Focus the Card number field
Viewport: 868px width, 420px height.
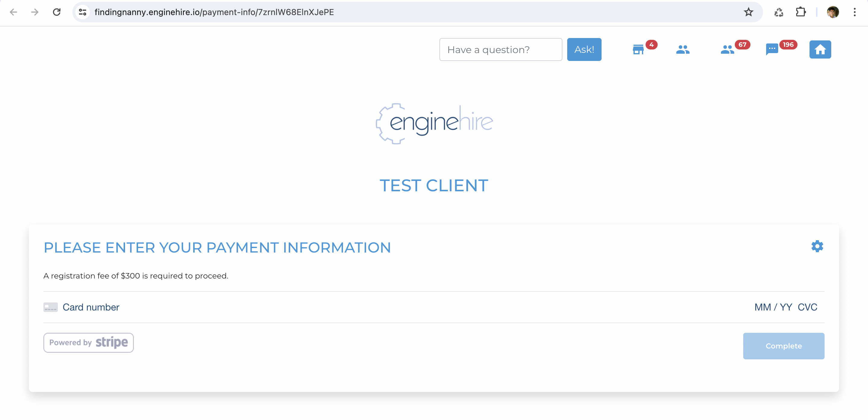[91, 307]
